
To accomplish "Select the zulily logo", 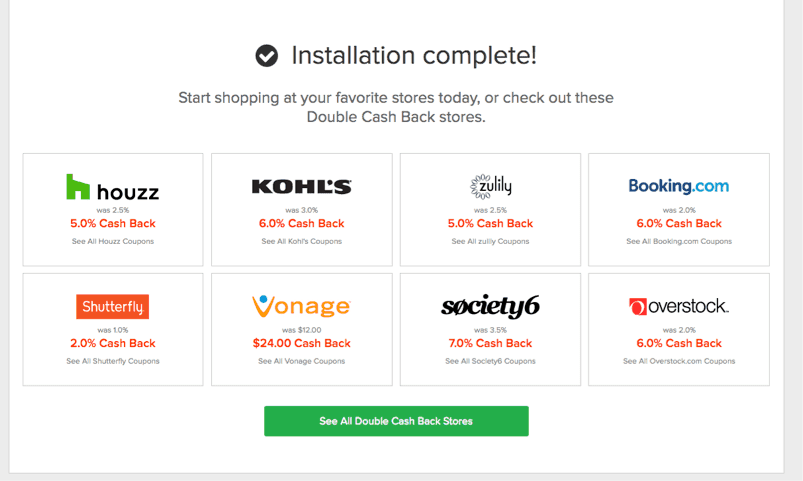I will pyautogui.click(x=491, y=186).
